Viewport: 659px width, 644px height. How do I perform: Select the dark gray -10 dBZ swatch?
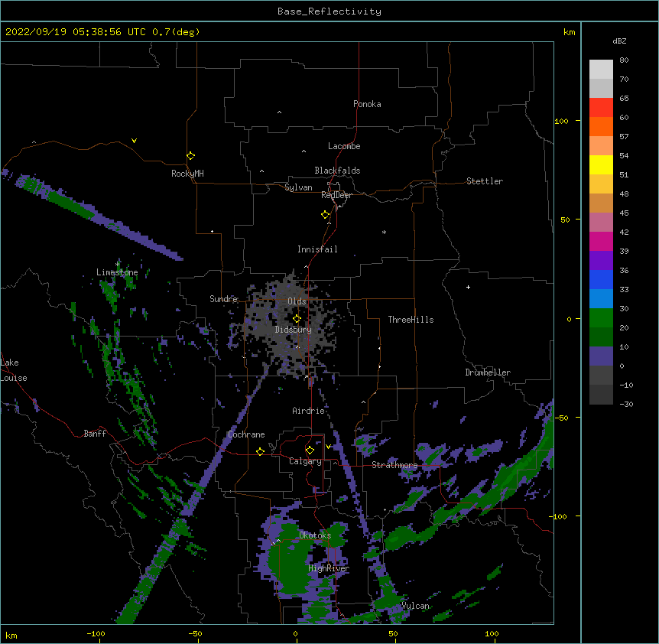[x=601, y=394]
